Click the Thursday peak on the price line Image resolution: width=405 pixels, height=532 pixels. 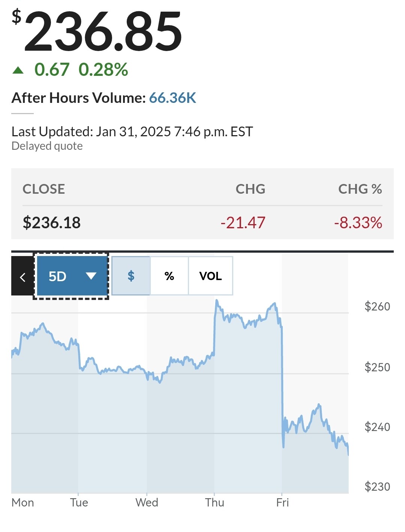217,301
